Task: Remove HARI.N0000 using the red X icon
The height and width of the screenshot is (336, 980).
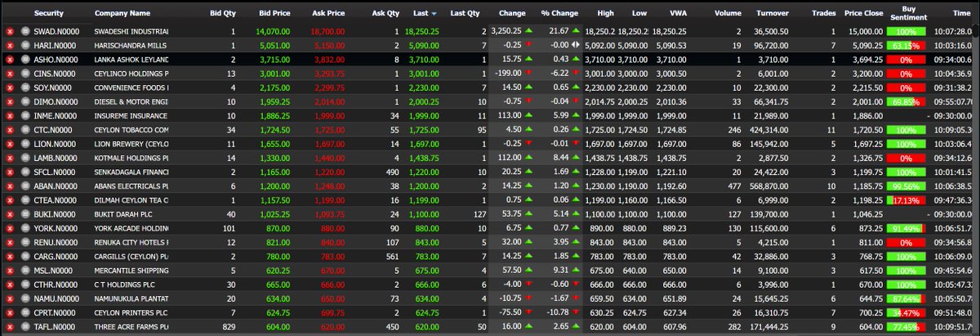Action: coord(10,46)
